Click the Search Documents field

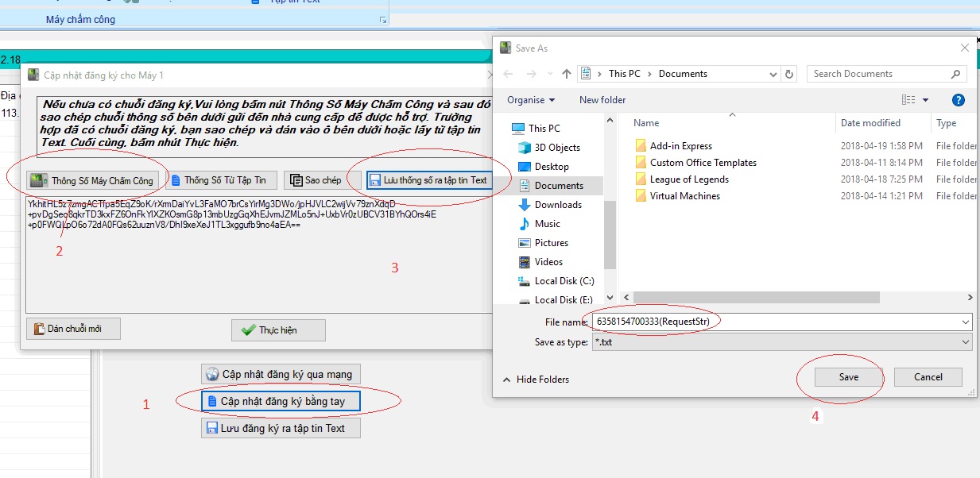click(x=881, y=74)
